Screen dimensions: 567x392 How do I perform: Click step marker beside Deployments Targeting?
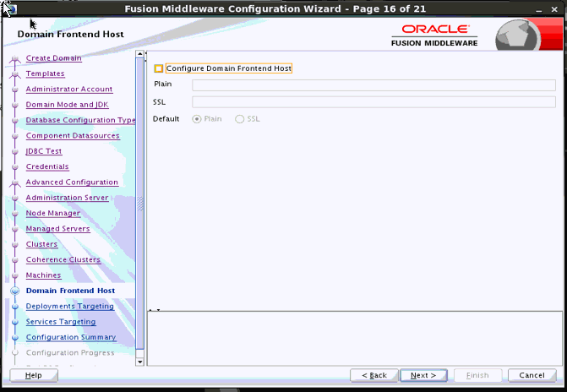(x=15, y=307)
